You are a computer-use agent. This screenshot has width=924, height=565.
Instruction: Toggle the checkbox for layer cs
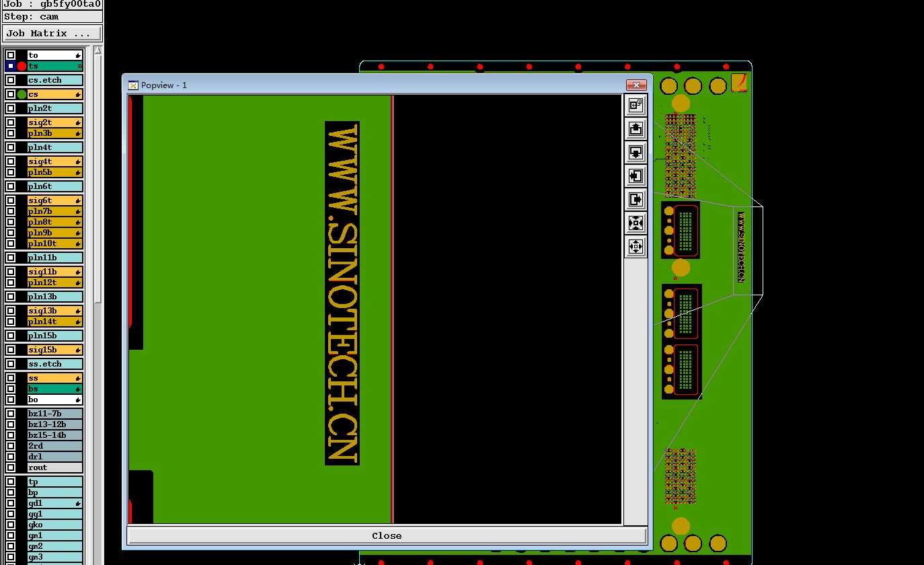(11, 94)
